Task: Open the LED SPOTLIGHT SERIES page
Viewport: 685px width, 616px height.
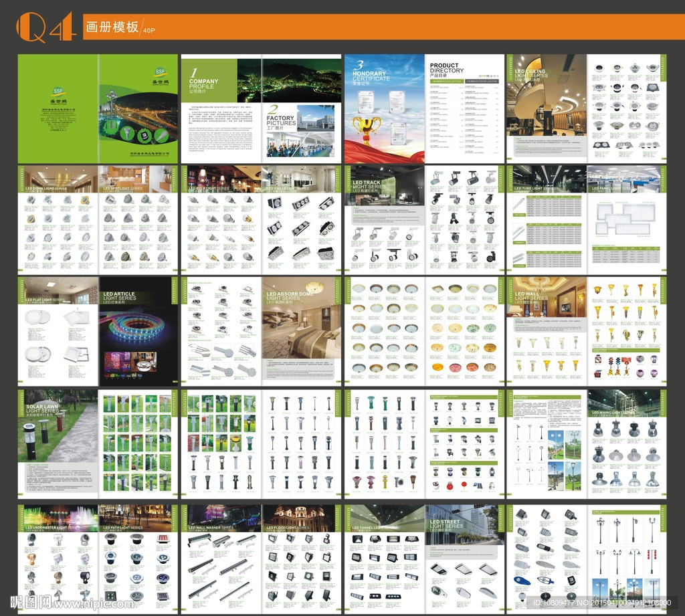Action: pos(138,219)
